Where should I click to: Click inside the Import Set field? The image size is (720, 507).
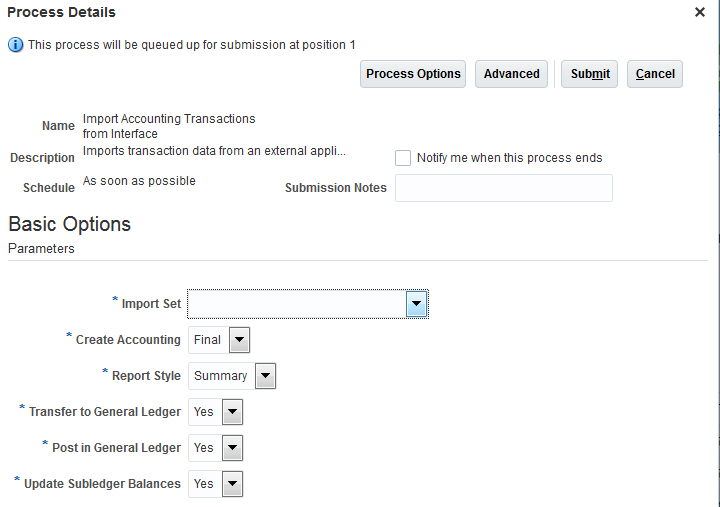pos(297,304)
